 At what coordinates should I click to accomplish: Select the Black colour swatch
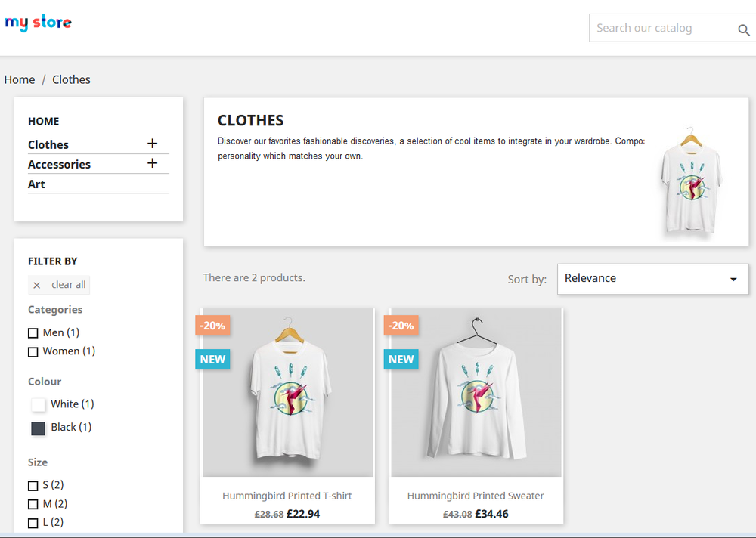point(38,428)
